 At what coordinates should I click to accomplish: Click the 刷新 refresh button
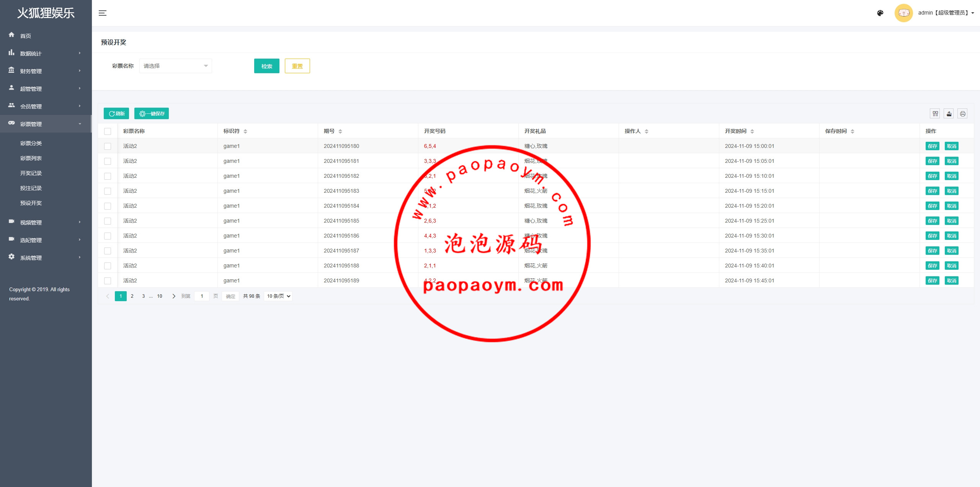point(116,113)
